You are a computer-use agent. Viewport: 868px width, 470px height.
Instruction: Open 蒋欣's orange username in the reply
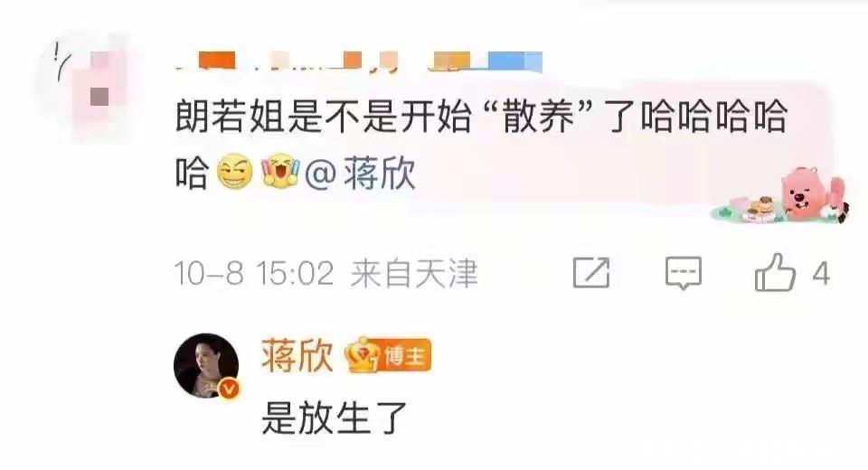pyautogui.click(x=297, y=355)
